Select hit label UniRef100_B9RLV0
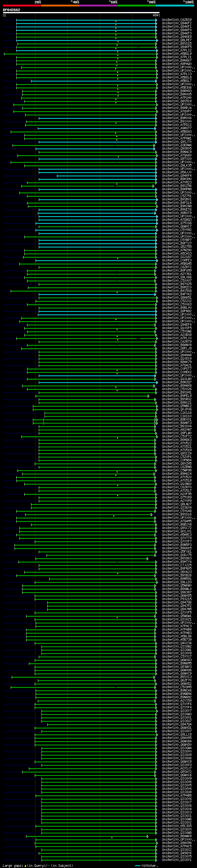The image size is (197, 868). pos(176,308)
